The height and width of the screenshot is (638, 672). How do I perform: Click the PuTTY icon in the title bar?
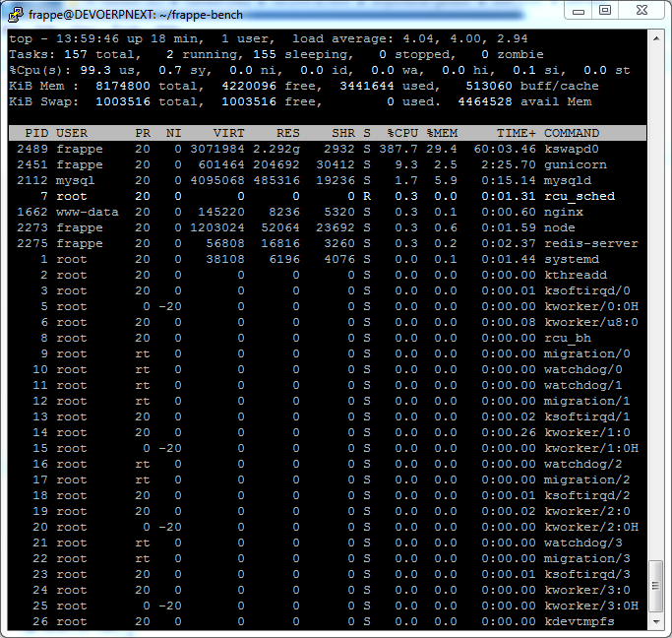pos(16,11)
